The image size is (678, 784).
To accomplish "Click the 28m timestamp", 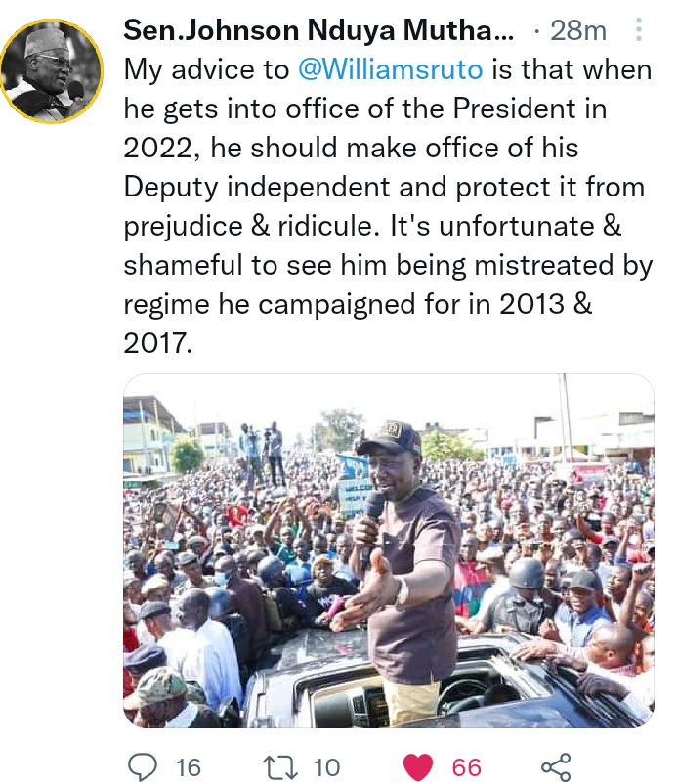I will click(578, 31).
